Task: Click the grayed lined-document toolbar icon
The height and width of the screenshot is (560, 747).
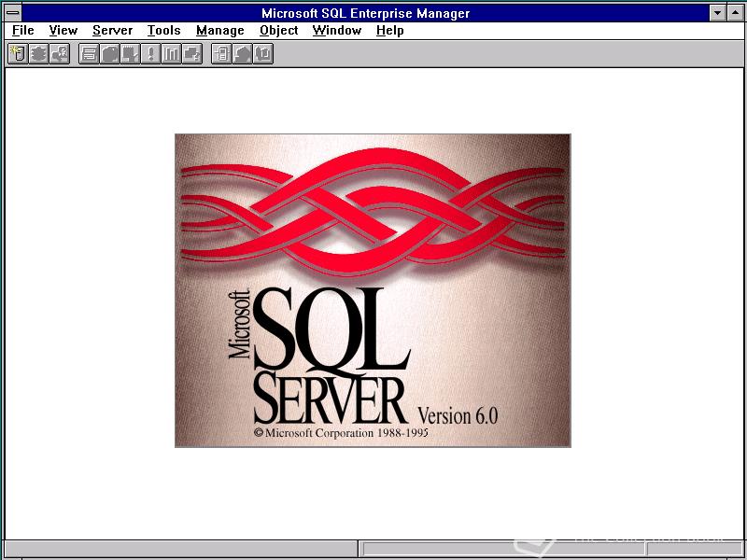Action: tap(89, 54)
